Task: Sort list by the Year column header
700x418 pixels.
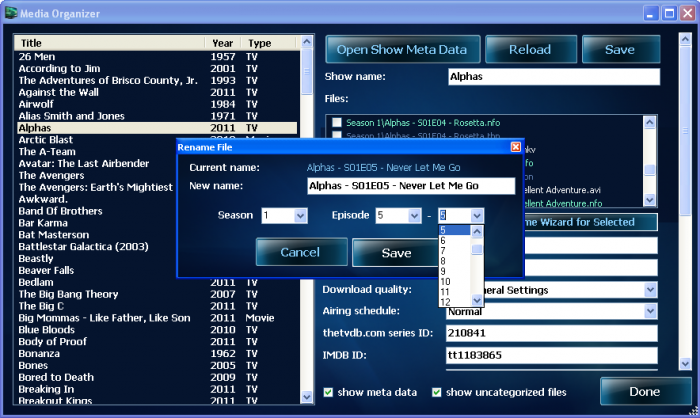Action: click(x=223, y=43)
